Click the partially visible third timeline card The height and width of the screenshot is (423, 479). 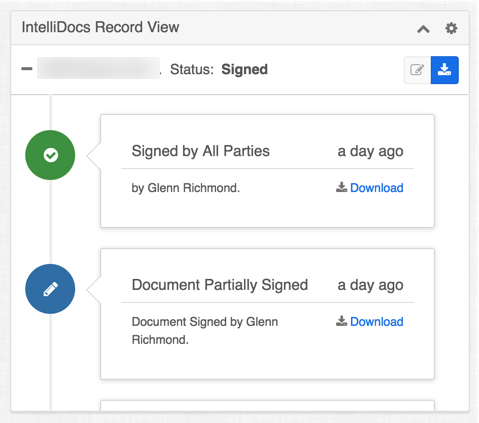point(267,406)
